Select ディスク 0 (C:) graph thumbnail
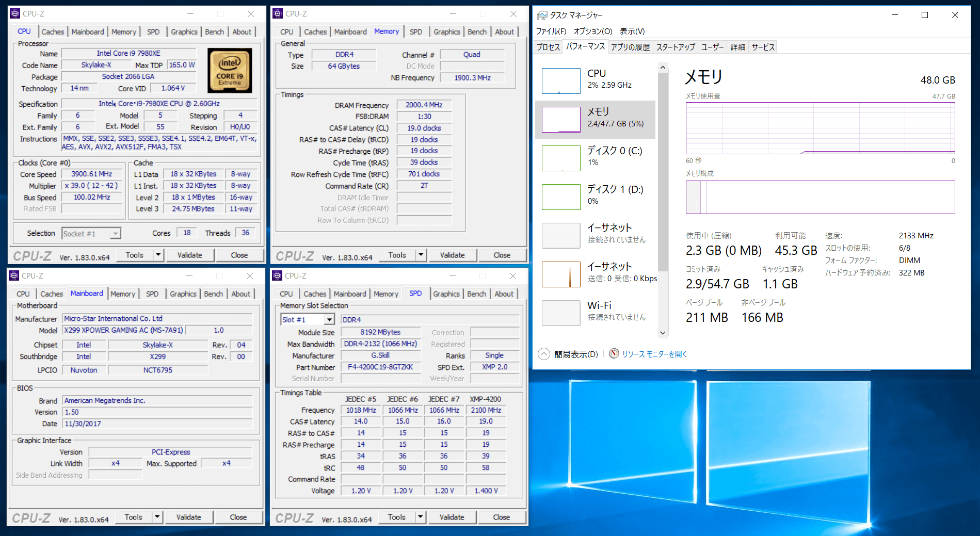This screenshot has width=980, height=536. [561, 158]
